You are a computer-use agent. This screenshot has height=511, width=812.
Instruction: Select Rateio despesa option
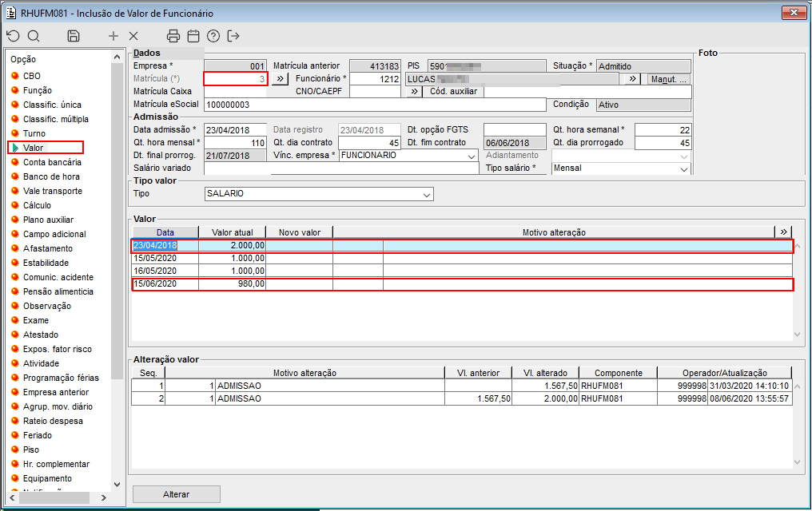(53, 421)
